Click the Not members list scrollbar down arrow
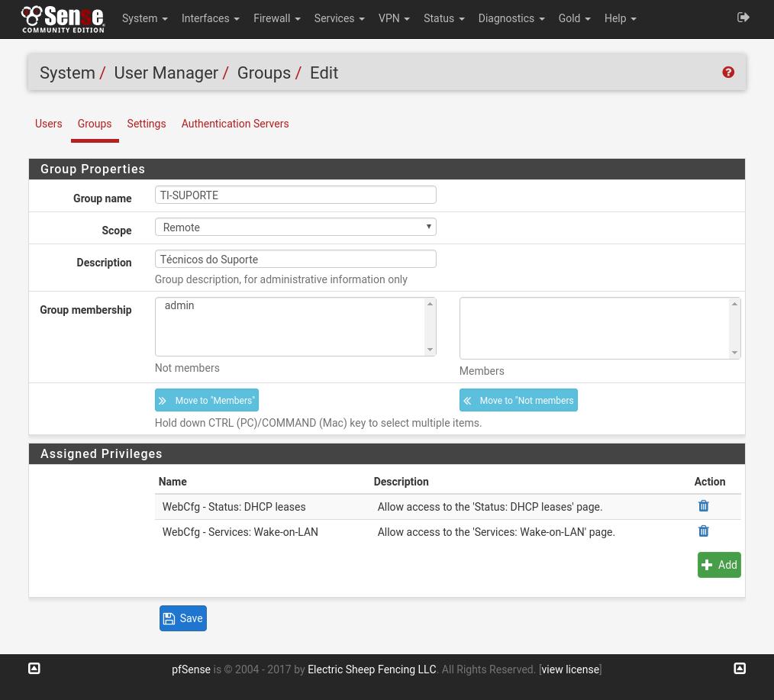This screenshot has width=774, height=700. pos(430,350)
